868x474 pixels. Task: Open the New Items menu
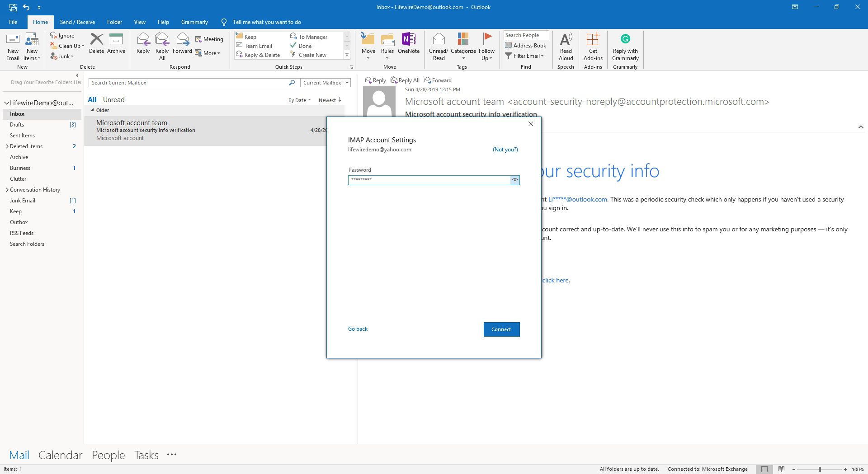tap(32, 47)
